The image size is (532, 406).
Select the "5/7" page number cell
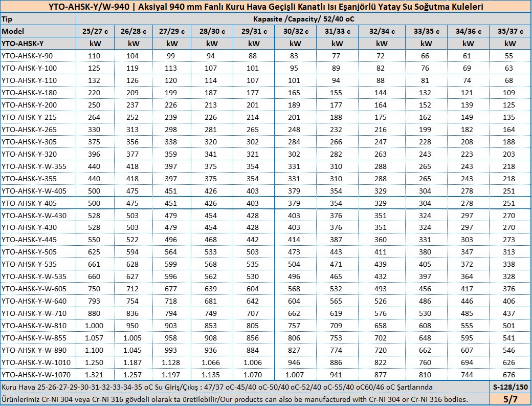click(510, 399)
